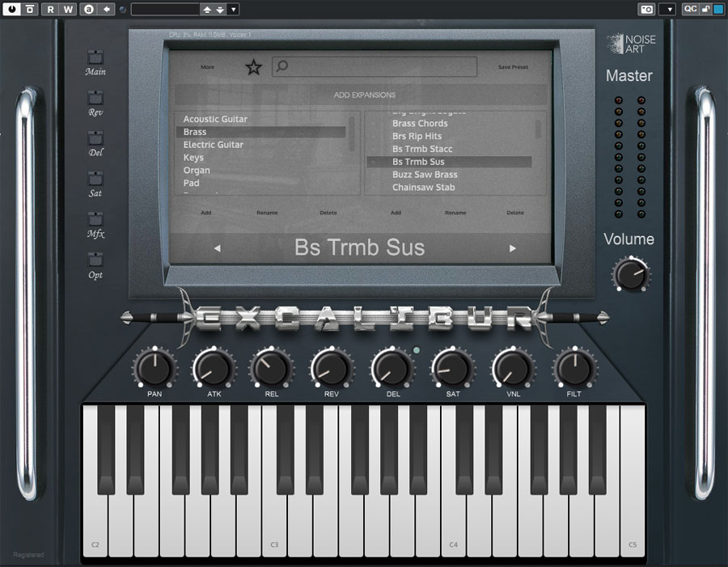Open the Main page tab
Viewport: 728px width, 567px height.
[95, 57]
